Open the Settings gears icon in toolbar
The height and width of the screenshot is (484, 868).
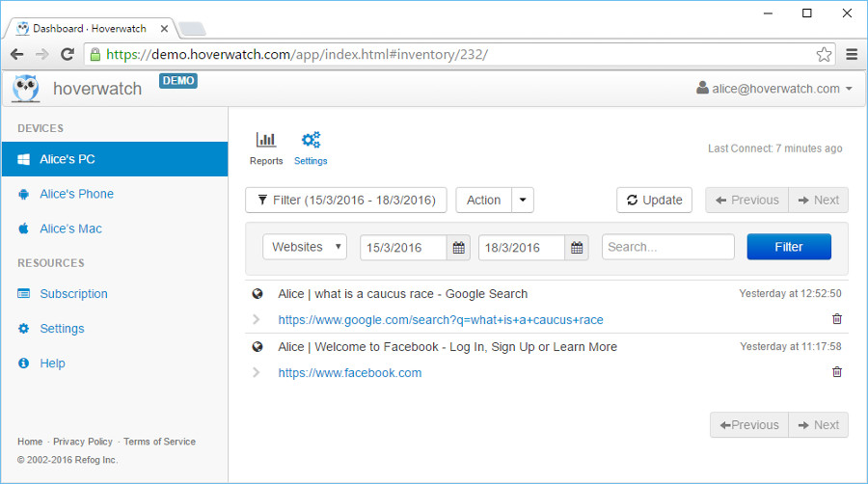coord(311,141)
